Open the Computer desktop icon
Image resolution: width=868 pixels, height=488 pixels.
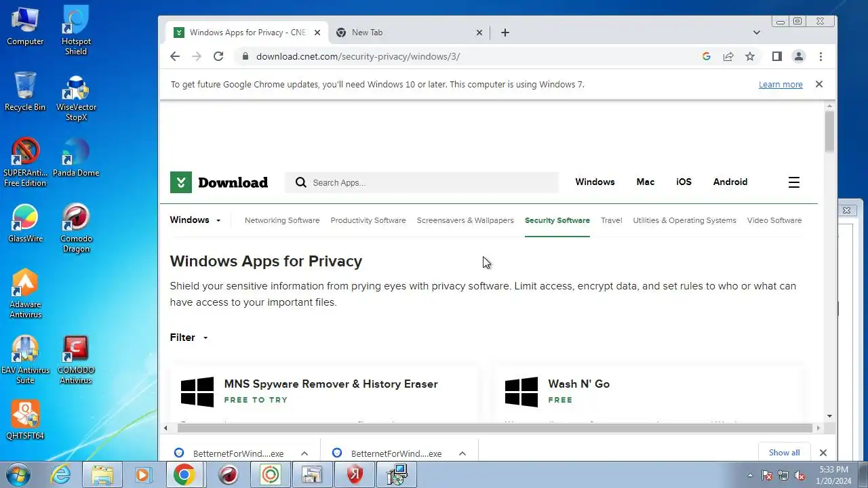pyautogui.click(x=25, y=26)
